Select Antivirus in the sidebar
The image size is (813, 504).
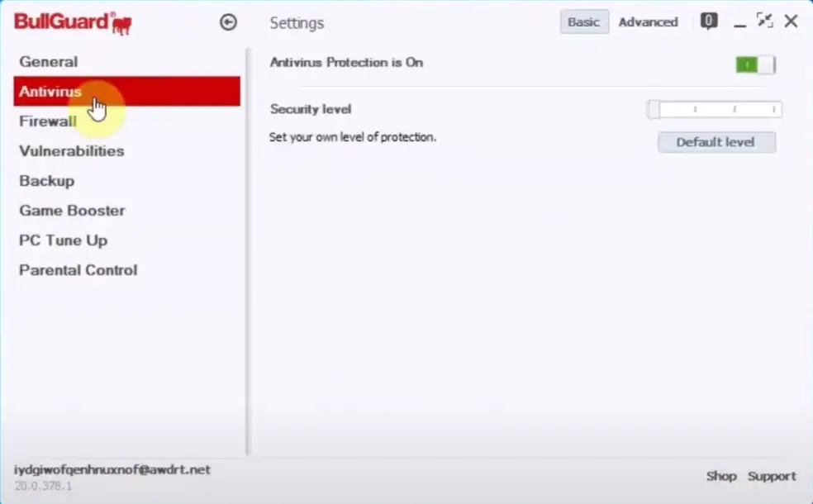coord(50,92)
